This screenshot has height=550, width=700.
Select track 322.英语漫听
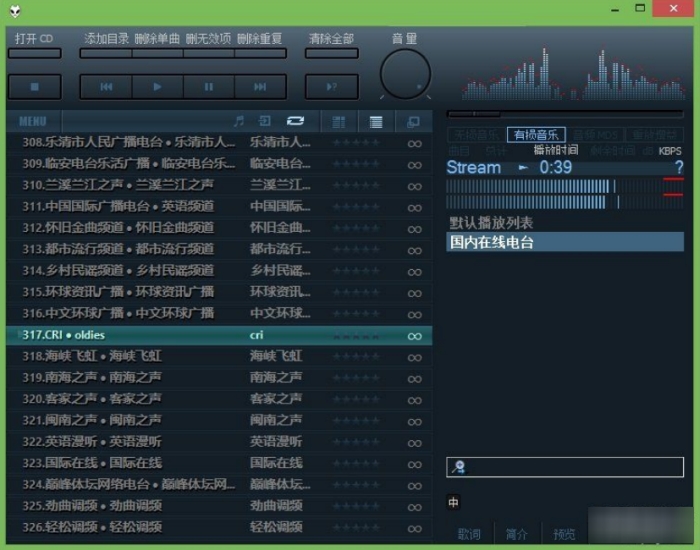pyautogui.click(x=219, y=442)
